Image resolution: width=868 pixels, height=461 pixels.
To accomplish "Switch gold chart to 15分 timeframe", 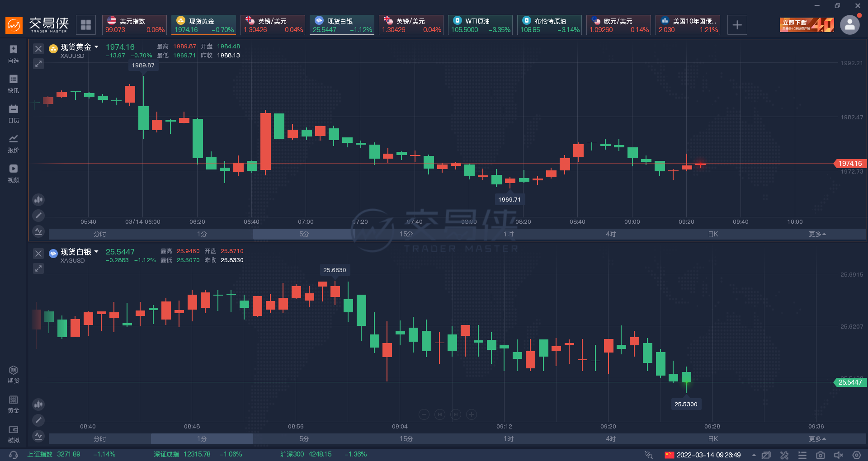I will coord(406,234).
